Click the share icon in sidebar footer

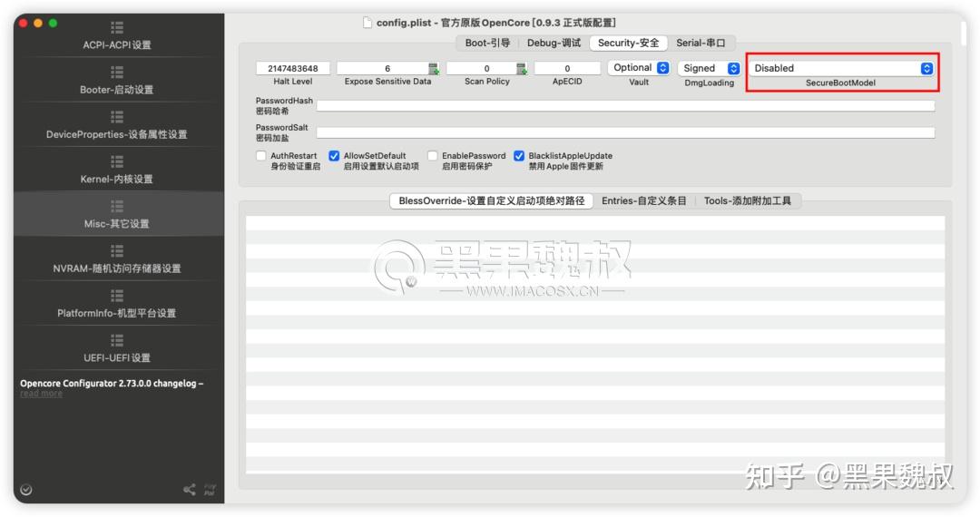(190, 490)
